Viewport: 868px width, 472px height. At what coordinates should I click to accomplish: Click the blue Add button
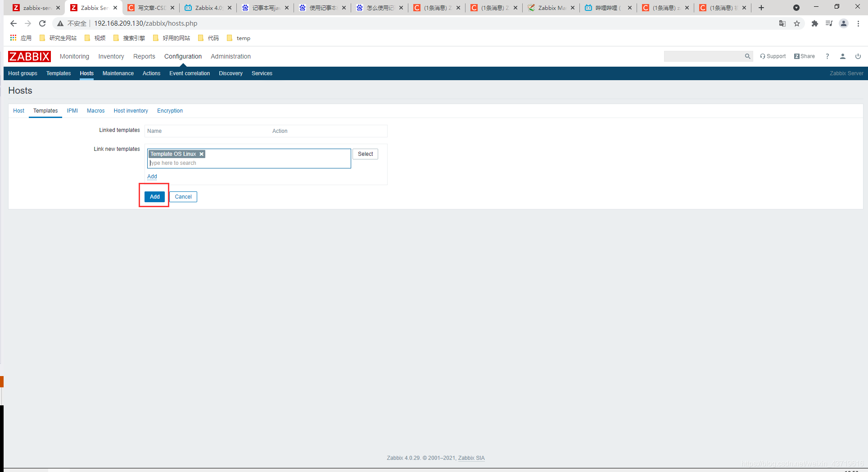[154, 197]
